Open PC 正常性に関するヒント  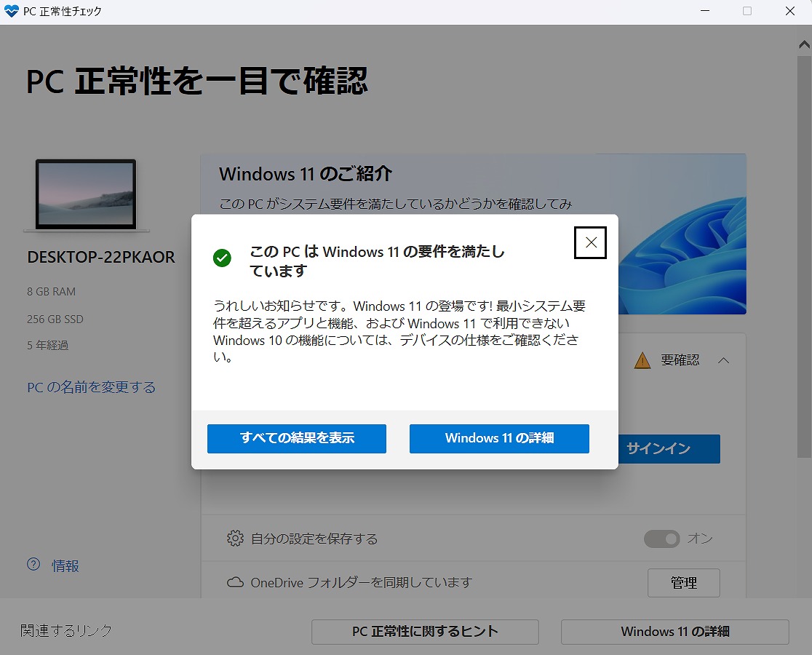[425, 632]
